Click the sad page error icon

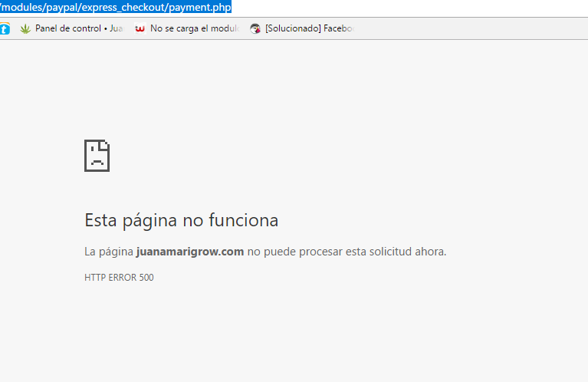[97, 156]
